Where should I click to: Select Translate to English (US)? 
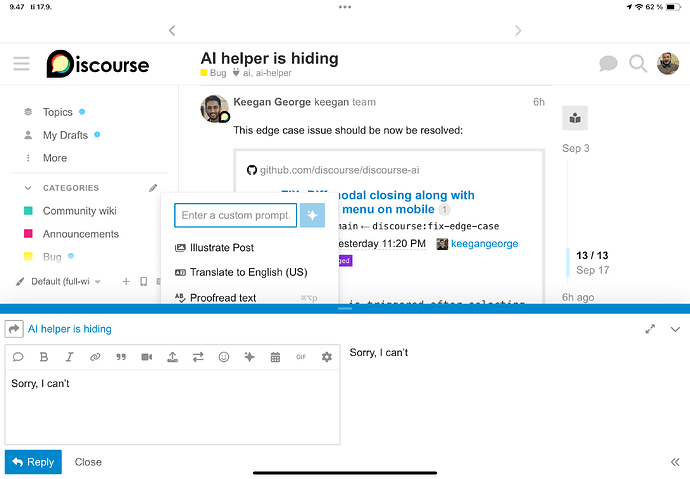[x=241, y=272]
